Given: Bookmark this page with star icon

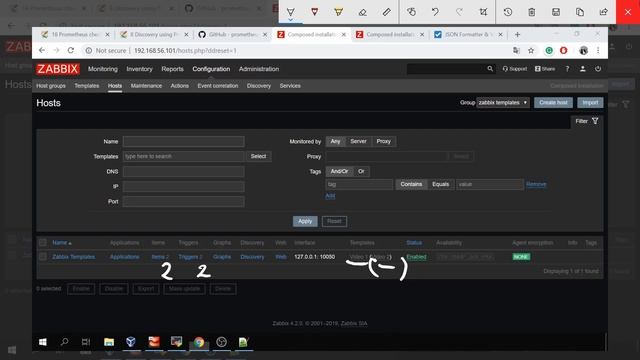Looking at the screenshot, I should (531, 50).
